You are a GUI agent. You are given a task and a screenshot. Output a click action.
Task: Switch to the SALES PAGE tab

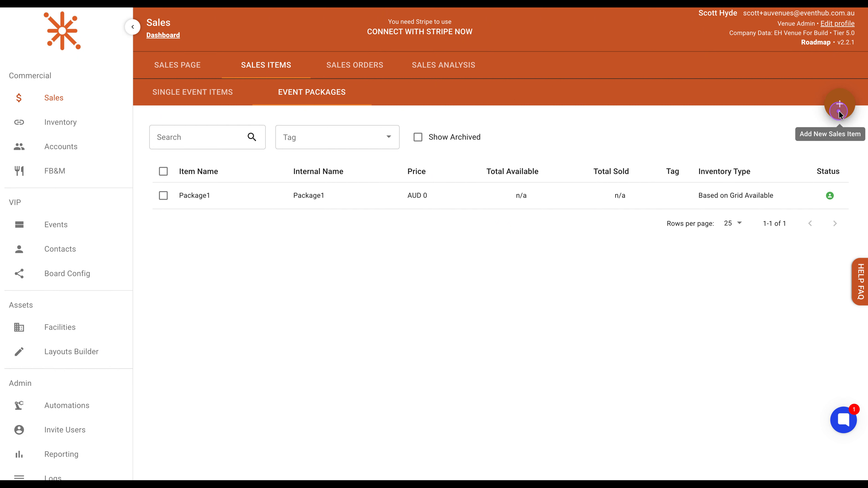[177, 65]
